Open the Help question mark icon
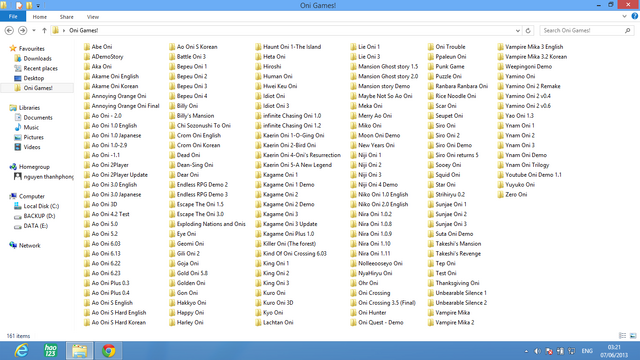Screen dimensions: 640x360 pos(635,16)
